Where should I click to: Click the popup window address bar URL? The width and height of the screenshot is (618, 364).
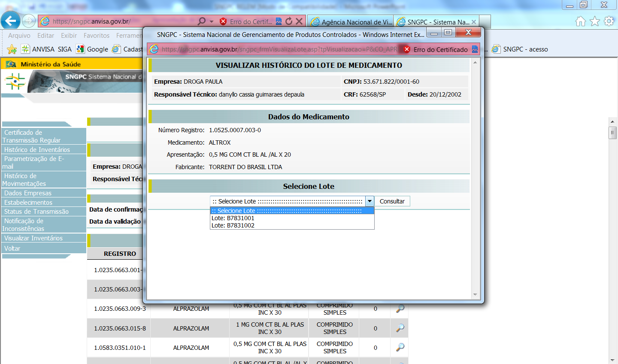[279, 49]
